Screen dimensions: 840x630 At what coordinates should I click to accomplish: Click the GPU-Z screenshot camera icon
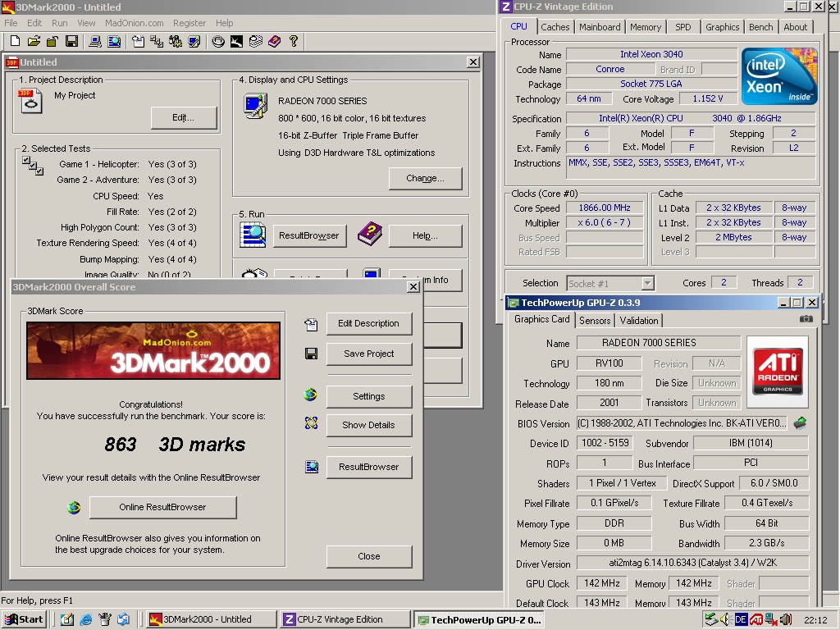806,319
